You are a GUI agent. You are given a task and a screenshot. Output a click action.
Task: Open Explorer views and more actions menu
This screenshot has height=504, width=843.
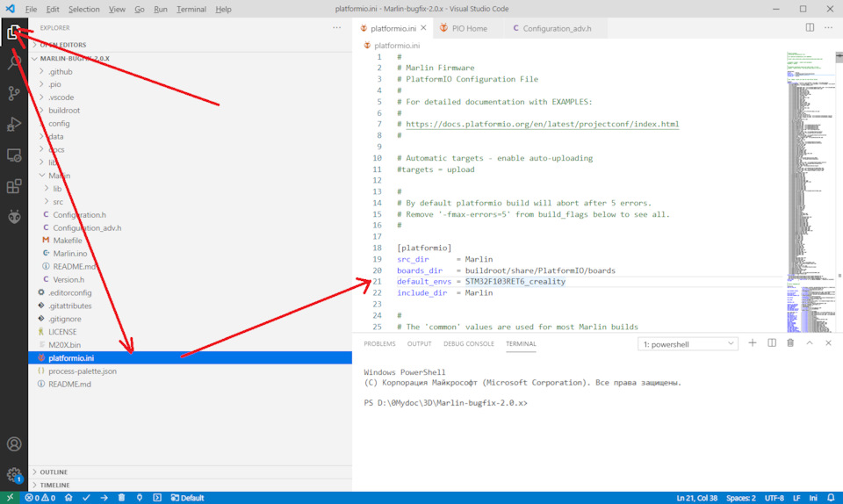(x=336, y=27)
